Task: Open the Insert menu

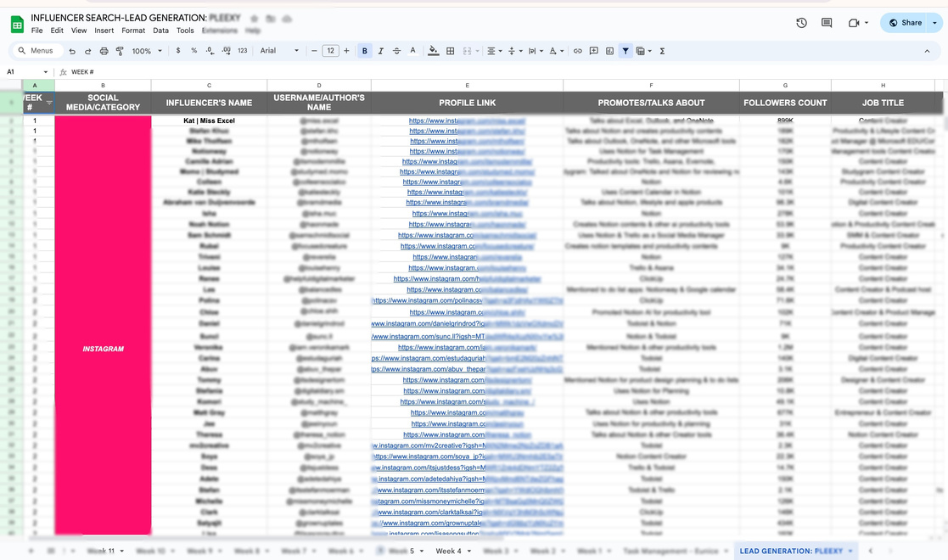Action: (x=104, y=31)
